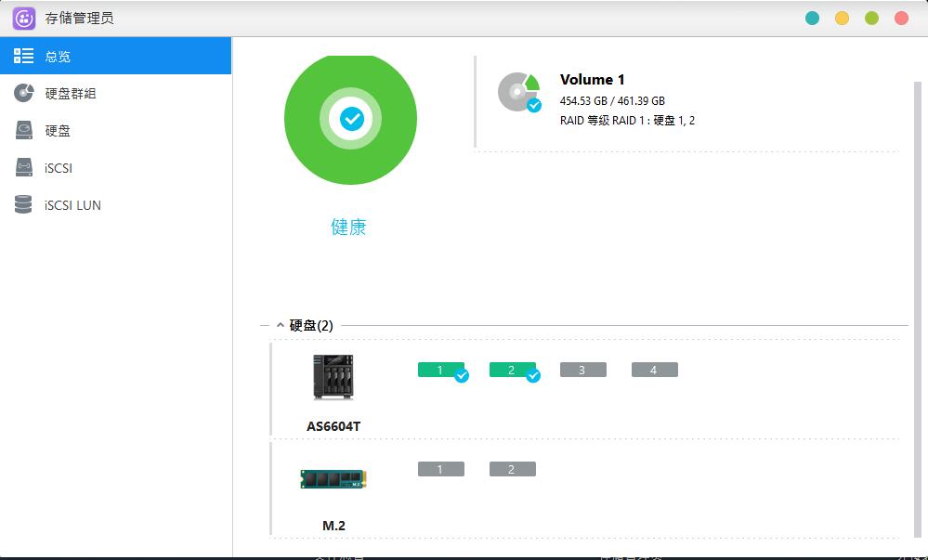Click the 健康 status label

pos(348,227)
